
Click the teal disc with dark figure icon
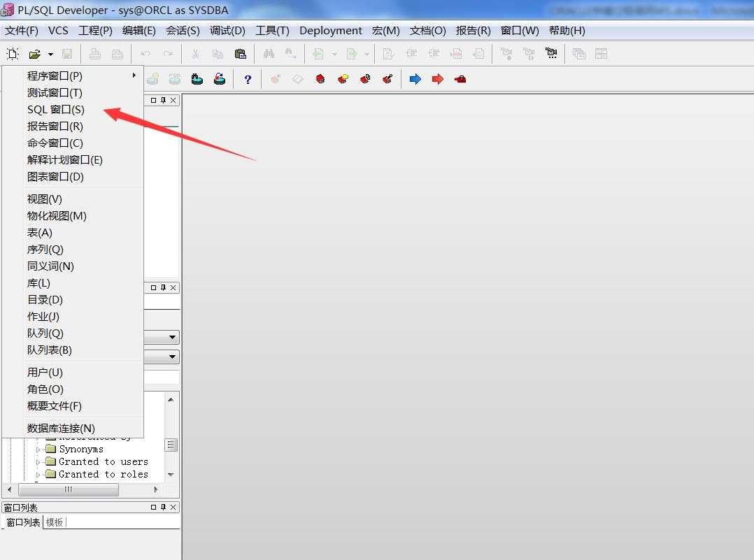click(x=197, y=79)
